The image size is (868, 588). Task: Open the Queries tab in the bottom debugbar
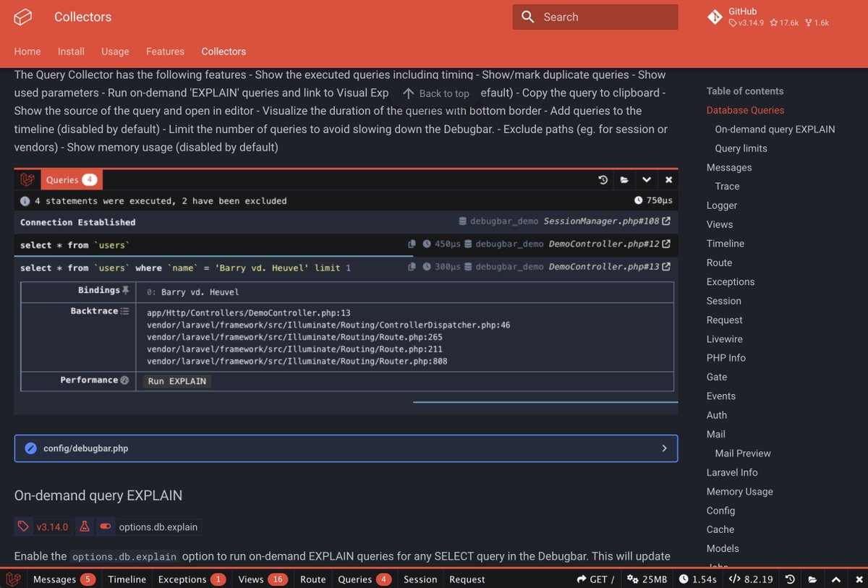pos(365,579)
